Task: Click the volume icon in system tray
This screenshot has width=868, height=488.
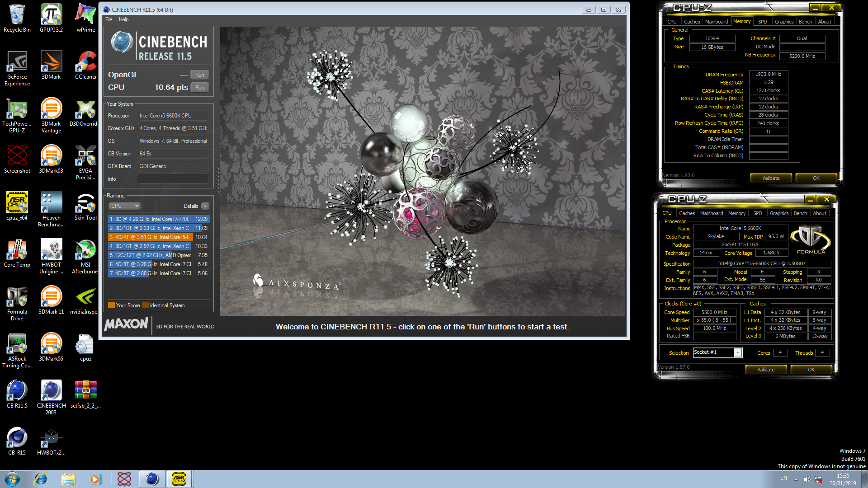Action: pos(807,479)
